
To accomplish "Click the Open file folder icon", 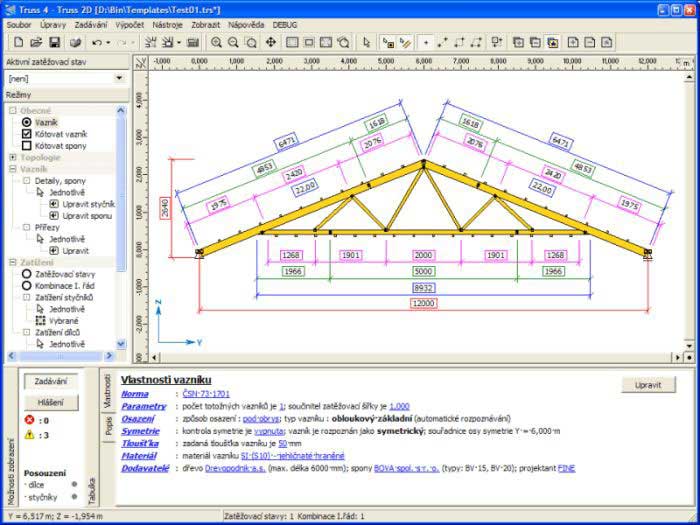I will [36, 42].
